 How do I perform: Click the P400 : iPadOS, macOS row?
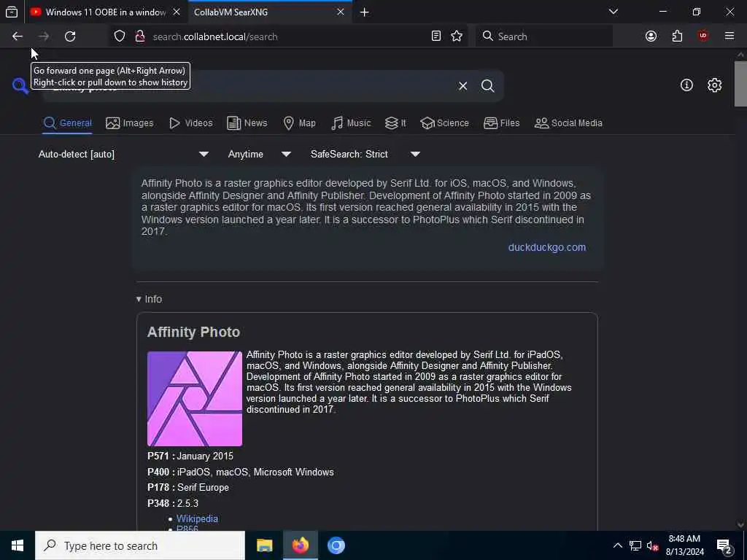241,472
